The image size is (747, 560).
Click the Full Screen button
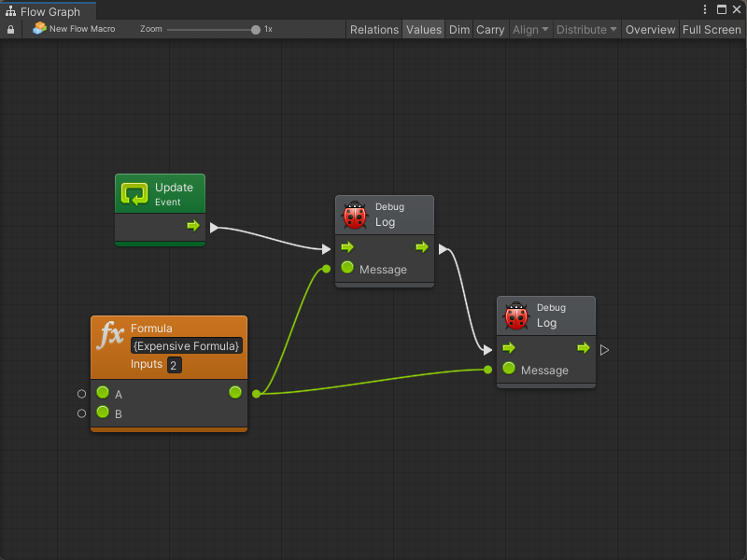click(x=712, y=30)
